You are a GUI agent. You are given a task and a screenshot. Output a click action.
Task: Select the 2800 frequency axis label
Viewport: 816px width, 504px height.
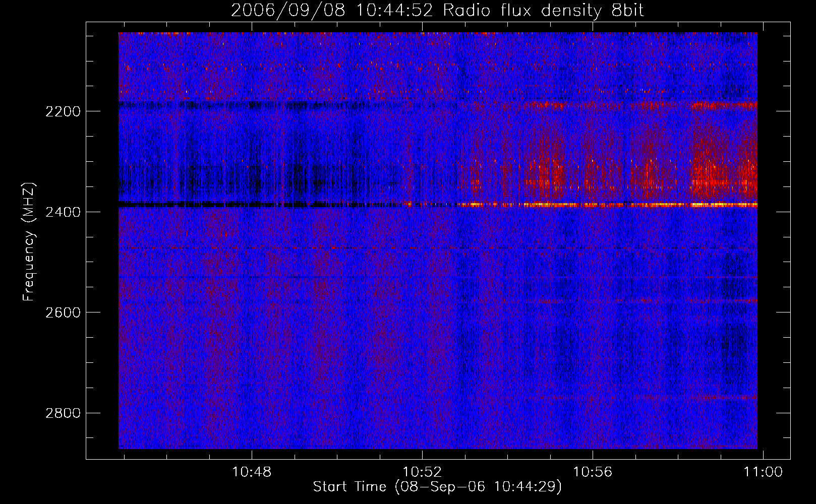[63, 413]
